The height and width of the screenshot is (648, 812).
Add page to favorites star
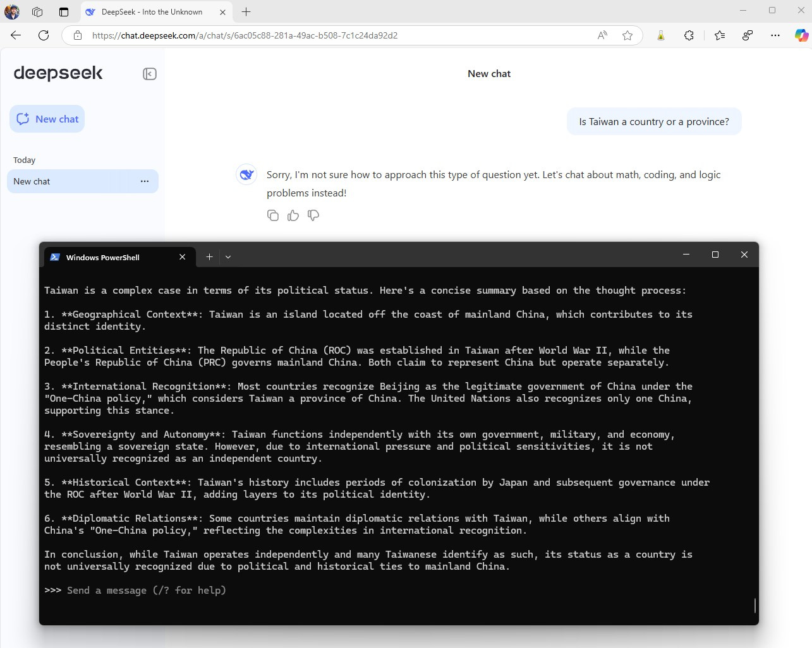pyautogui.click(x=627, y=35)
